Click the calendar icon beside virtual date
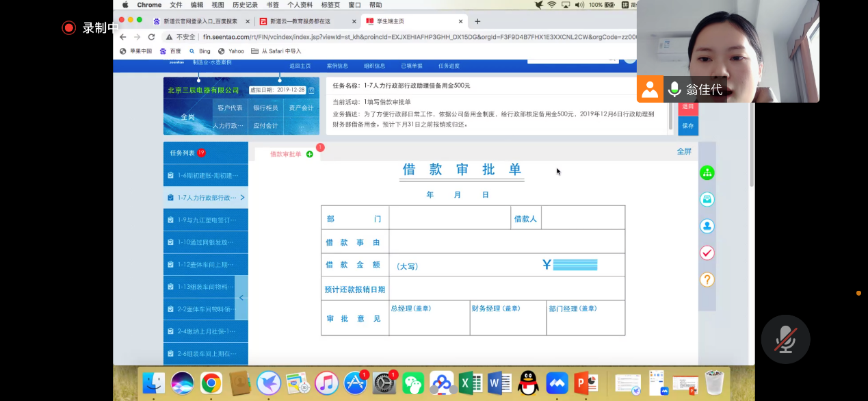Image resolution: width=868 pixels, height=401 pixels. pyautogui.click(x=311, y=90)
